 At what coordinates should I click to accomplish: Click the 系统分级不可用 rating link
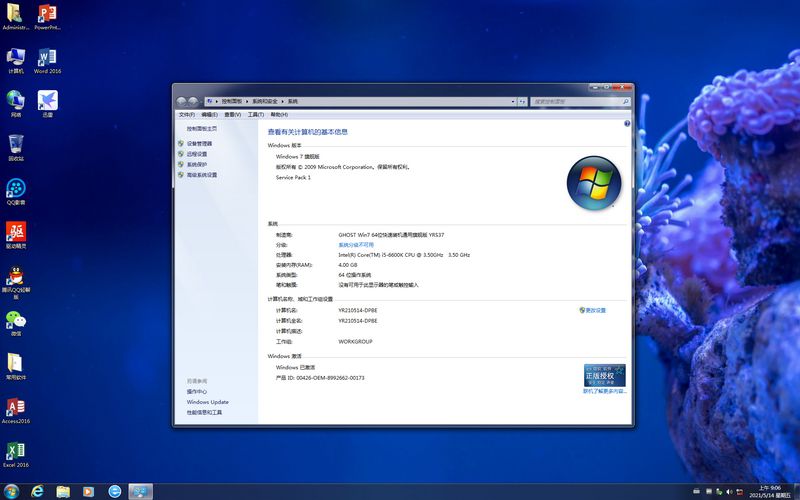click(x=356, y=245)
